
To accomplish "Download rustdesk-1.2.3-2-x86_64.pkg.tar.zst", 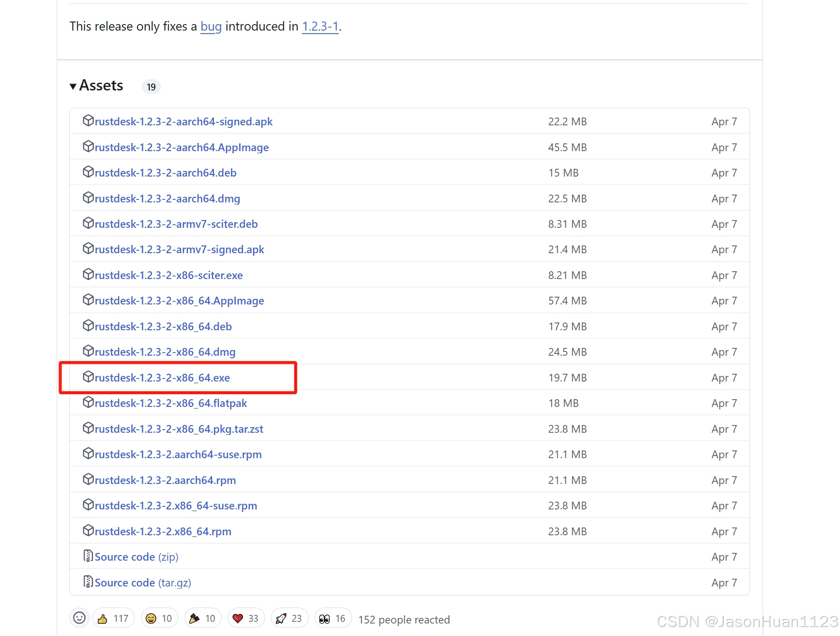I will (x=179, y=429).
